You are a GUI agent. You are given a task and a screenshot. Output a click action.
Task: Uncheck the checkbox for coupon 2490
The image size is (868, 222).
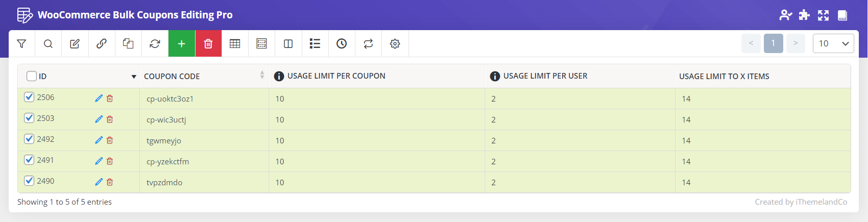pyautogui.click(x=29, y=181)
